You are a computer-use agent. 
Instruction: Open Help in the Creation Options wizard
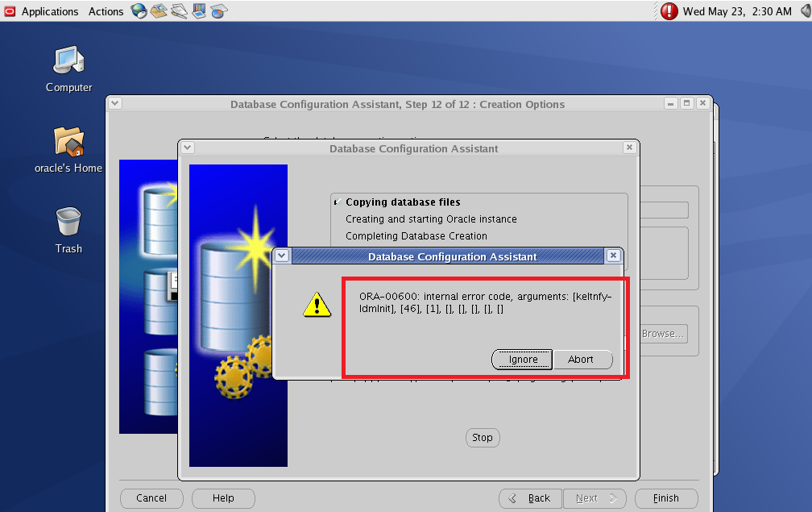pyautogui.click(x=223, y=498)
